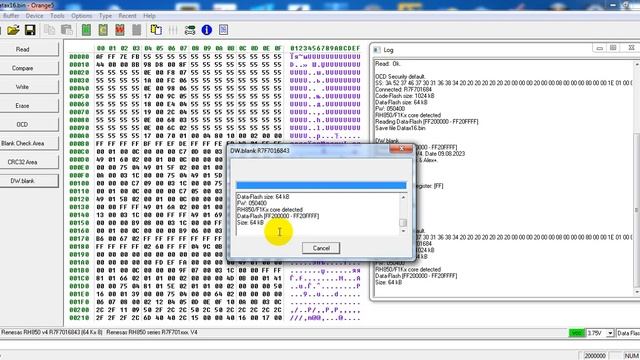Click 'Save file Datax16.bin' log line
This screenshot has height=360, width=640.
(x=400, y=128)
